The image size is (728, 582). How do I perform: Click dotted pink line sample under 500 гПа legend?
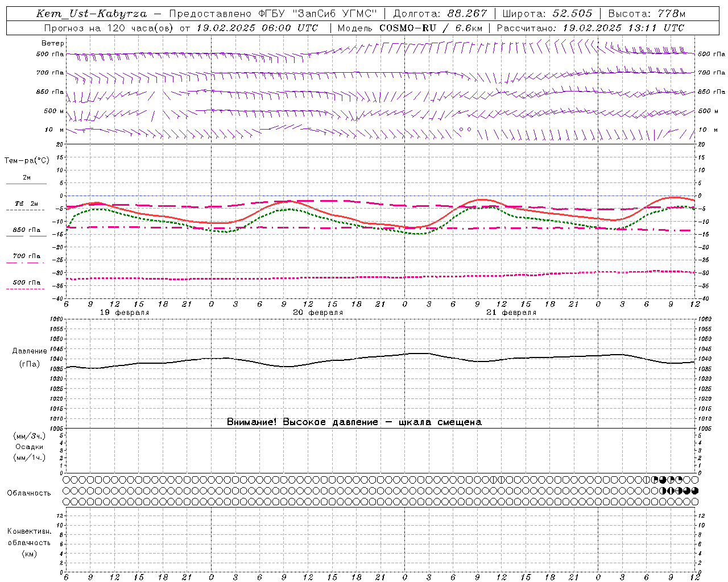tap(26, 289)
